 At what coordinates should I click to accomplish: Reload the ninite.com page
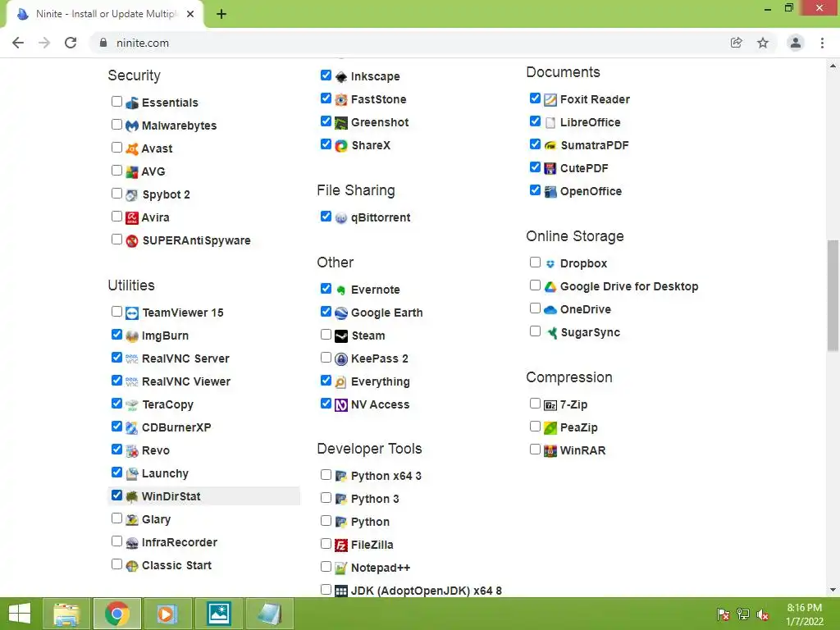click(71, 43)
